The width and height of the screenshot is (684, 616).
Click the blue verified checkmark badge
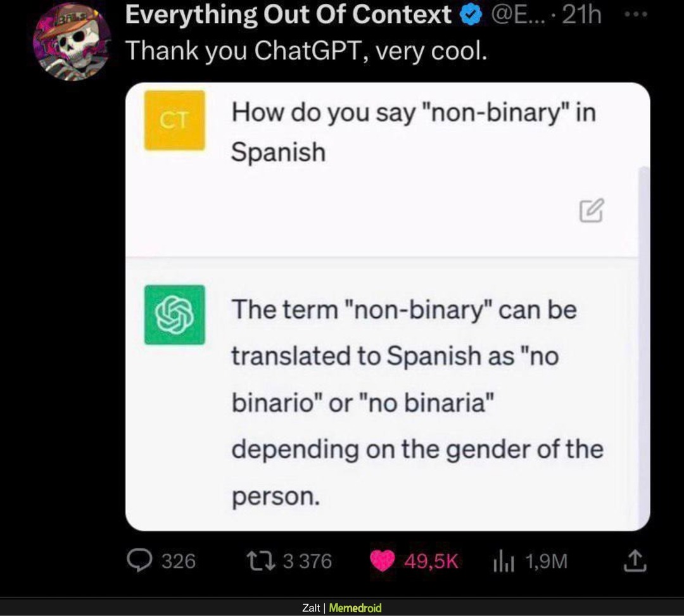471,15
